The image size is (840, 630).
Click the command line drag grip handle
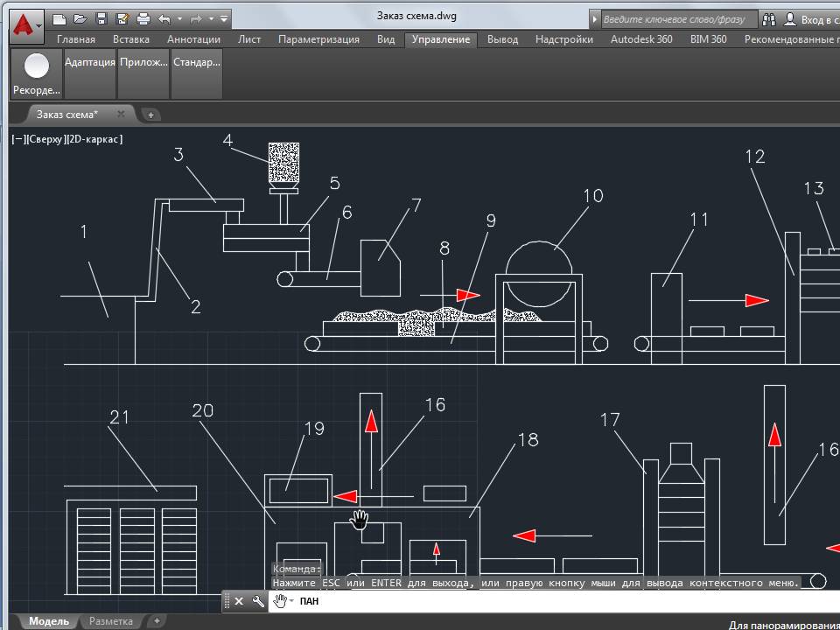click(x=227, y=601)
